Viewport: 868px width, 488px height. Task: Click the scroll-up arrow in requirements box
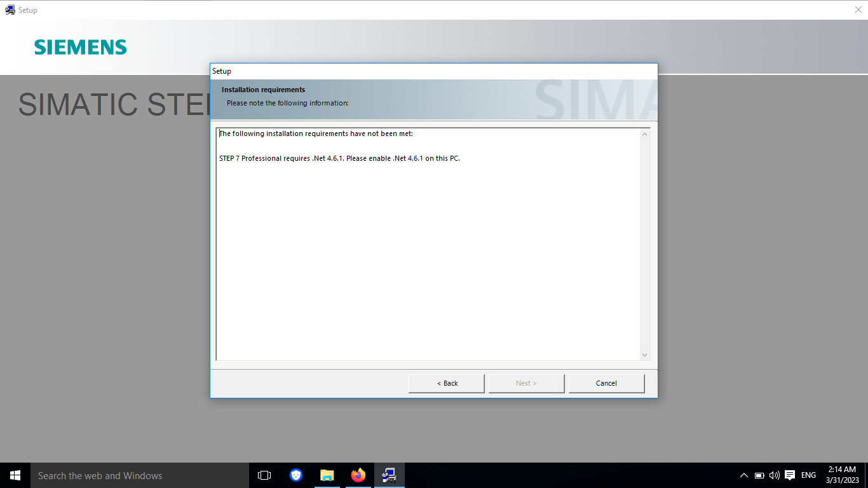(x=645, y=134)
